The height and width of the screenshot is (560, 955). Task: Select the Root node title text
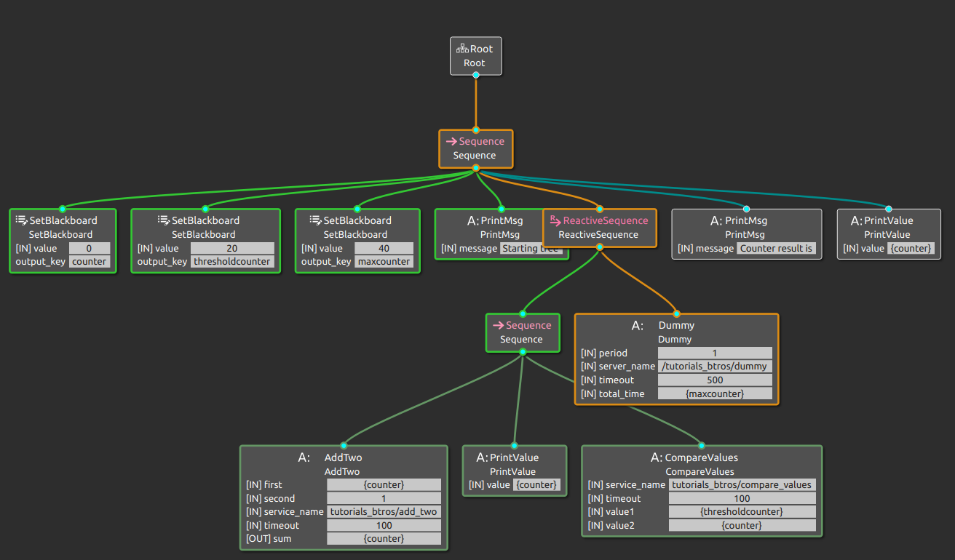[x=482, y=49]
